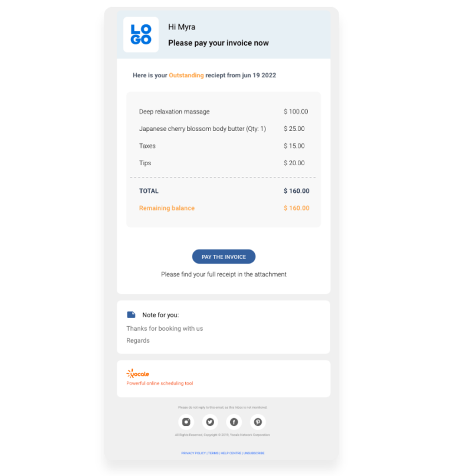Screen dimensions: 453x476
Task: Open the PRIVACY POLICY link
Action: pyautogui.click(x=193, y=453)
